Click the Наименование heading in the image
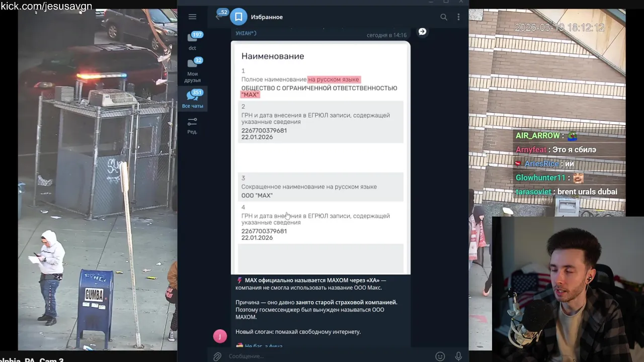The image size is (644, 362). coord(273,56)
